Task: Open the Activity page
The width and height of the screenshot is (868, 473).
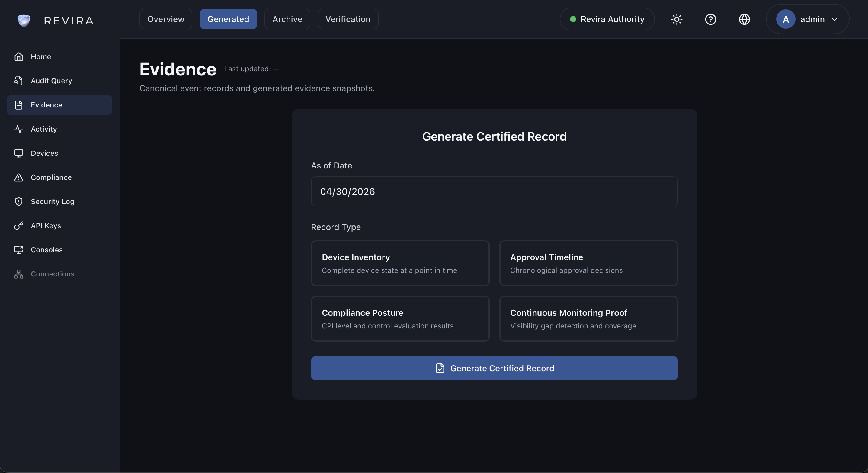Action: point(59,129)
